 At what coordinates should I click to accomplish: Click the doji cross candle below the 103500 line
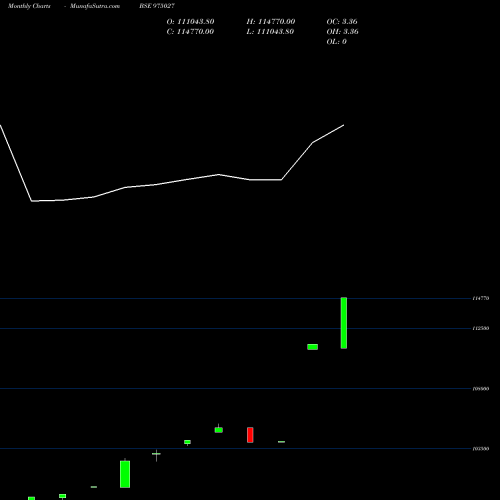[156, 455]
